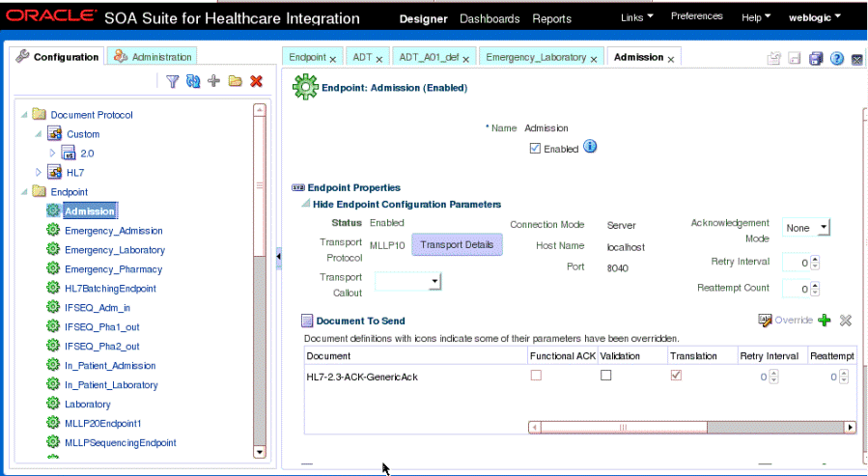Click the clipboard icon in top-right toolbar
This screenshot has height=476, width=868.
[774, 59]
